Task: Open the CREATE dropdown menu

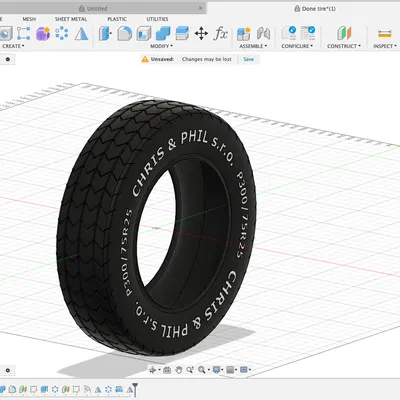Action: point(13,46)
